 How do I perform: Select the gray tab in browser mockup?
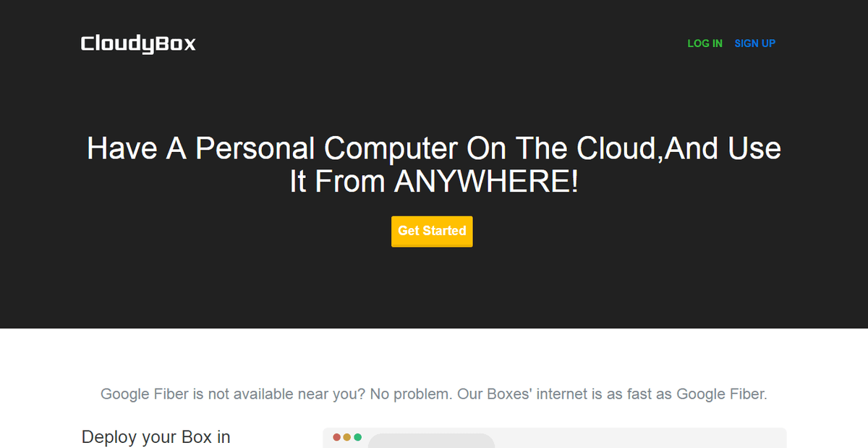pos(431,441)
